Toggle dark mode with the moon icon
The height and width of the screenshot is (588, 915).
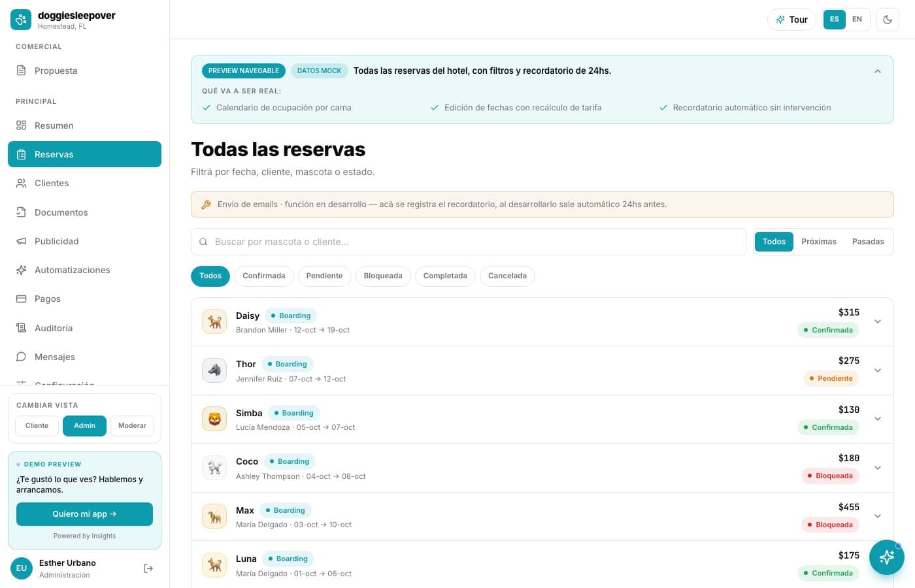click(888, 20)
